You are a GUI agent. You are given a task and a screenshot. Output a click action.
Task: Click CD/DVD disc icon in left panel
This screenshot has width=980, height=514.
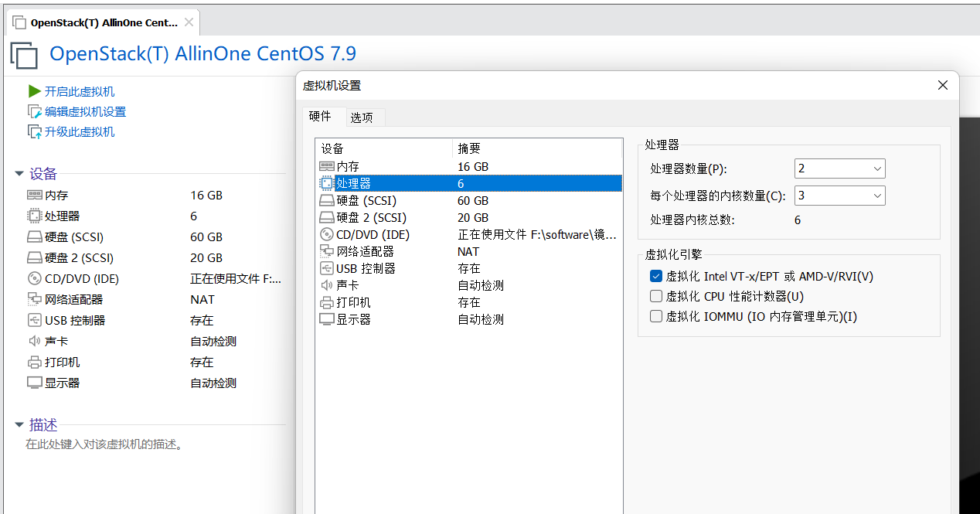(x=34, y=279)
